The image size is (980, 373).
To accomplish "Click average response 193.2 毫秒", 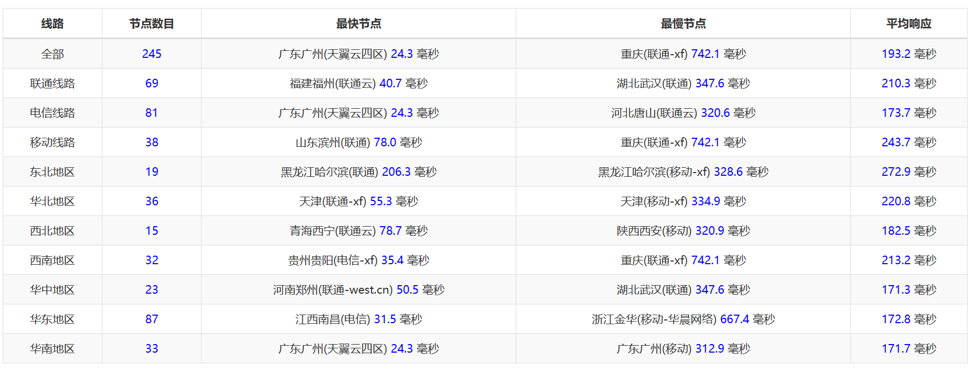I will pyautogui.click(x=909, y=54).
